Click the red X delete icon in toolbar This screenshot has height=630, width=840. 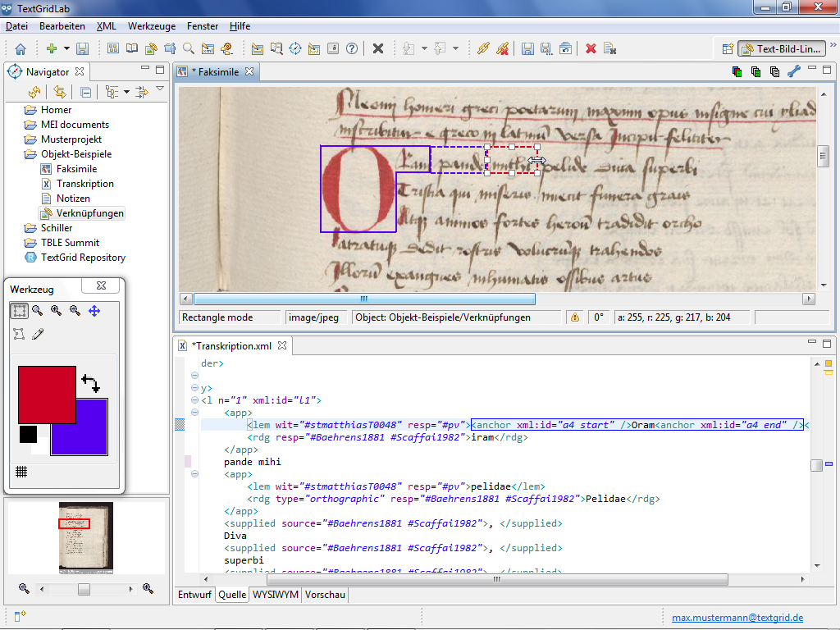[x=590, y=48]
